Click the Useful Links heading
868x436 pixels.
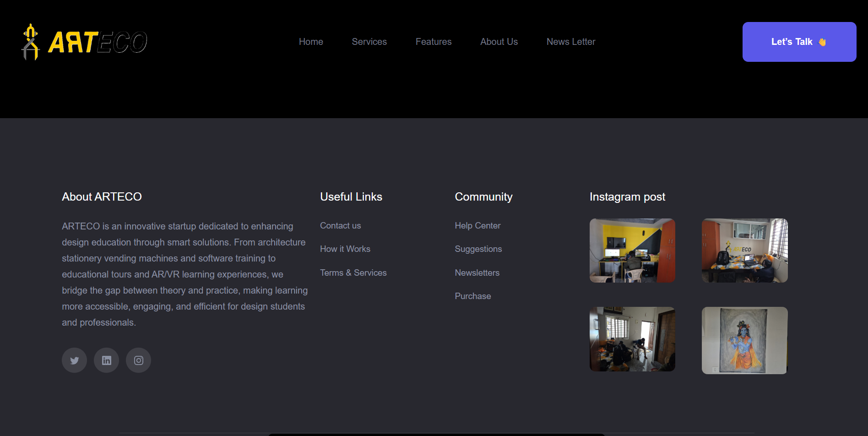point(351,197)
